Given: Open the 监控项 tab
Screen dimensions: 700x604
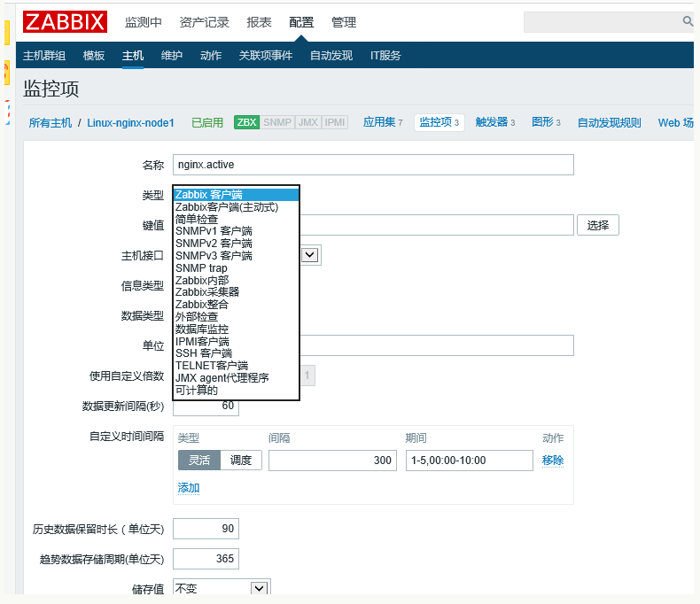Looking at the screenshot, I should point(439,122).
